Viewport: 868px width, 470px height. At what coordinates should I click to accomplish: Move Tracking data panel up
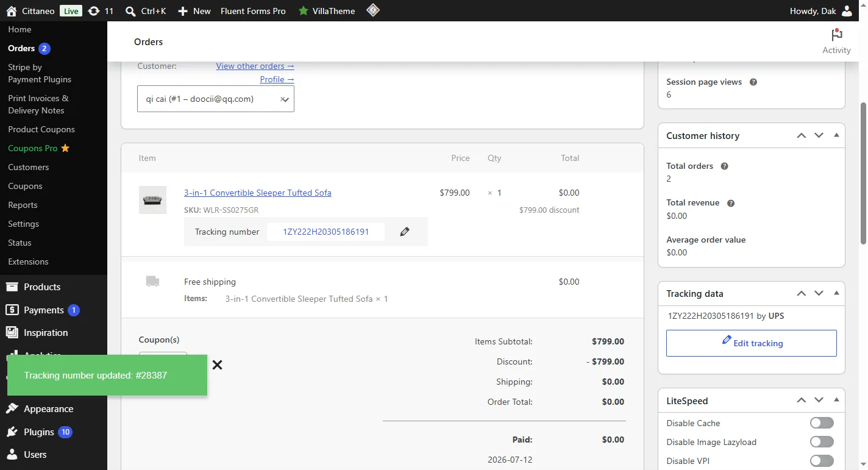(802, 293)
